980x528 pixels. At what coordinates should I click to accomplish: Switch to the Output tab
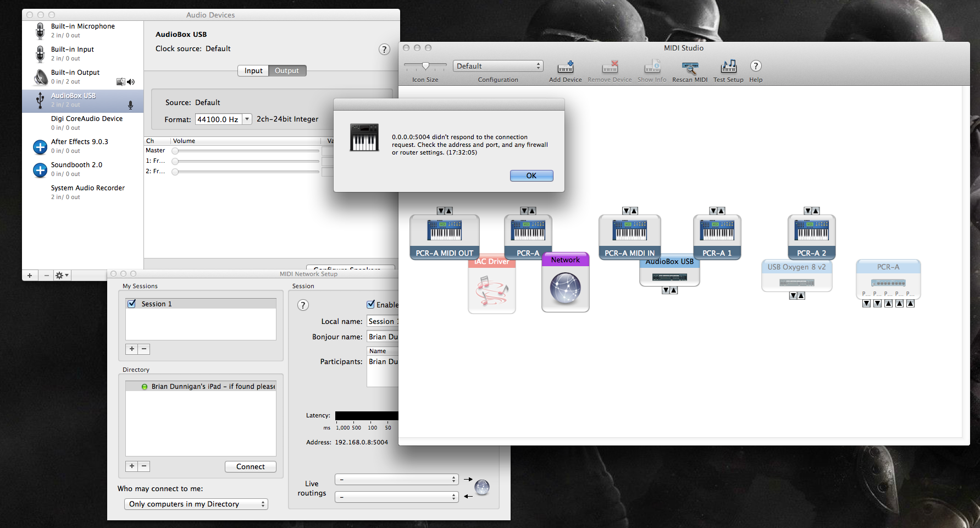point(287,71)
